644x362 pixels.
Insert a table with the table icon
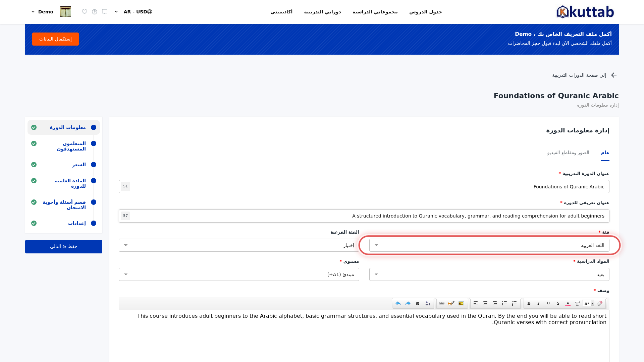pos(451,303)
